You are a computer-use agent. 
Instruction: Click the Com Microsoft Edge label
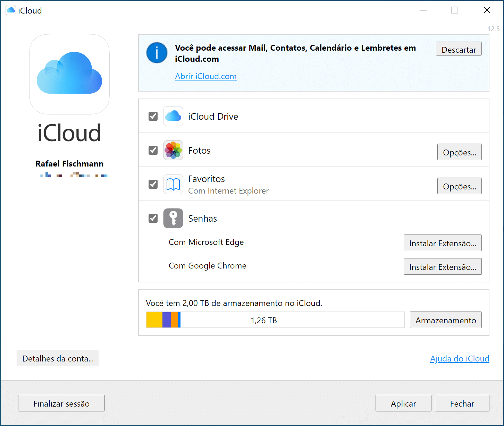206,242
